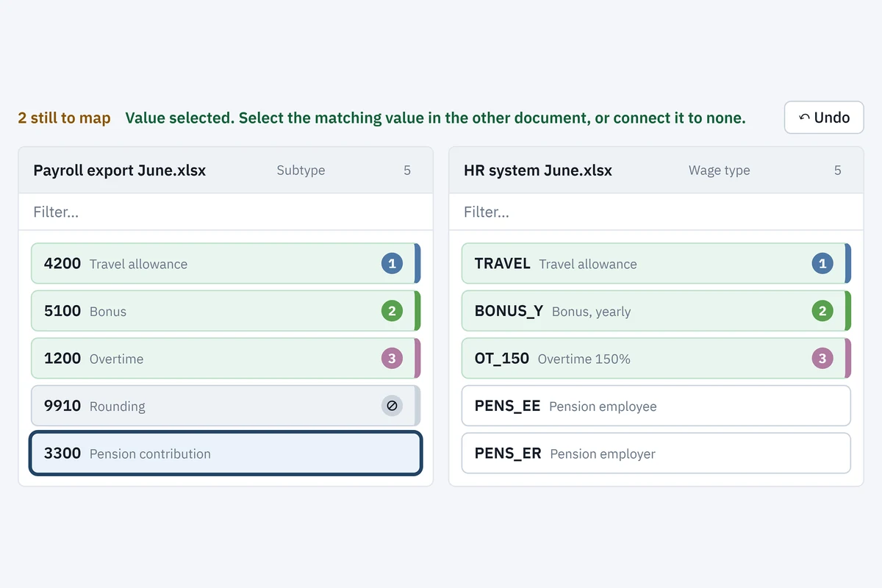Select the OT_150 Overtime 150% wage type

(x=656, y=359)
